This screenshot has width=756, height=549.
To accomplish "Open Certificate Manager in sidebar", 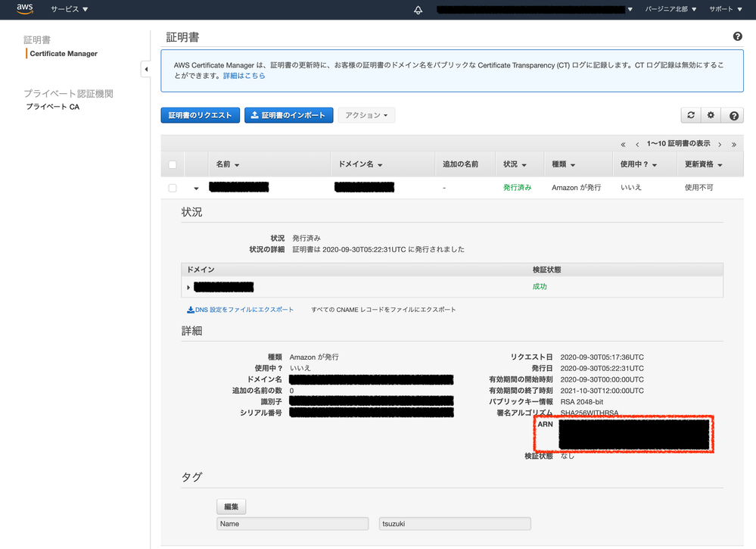I will [64, 54].
